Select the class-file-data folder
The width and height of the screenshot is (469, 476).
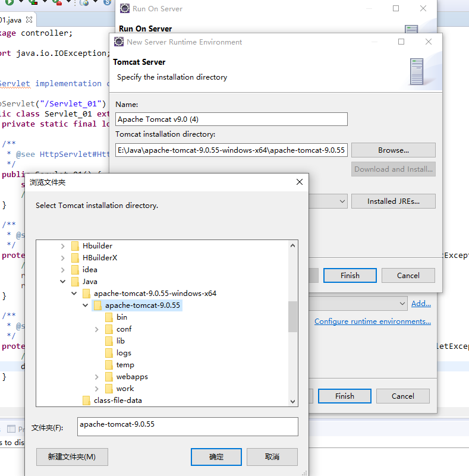[118, 401]
